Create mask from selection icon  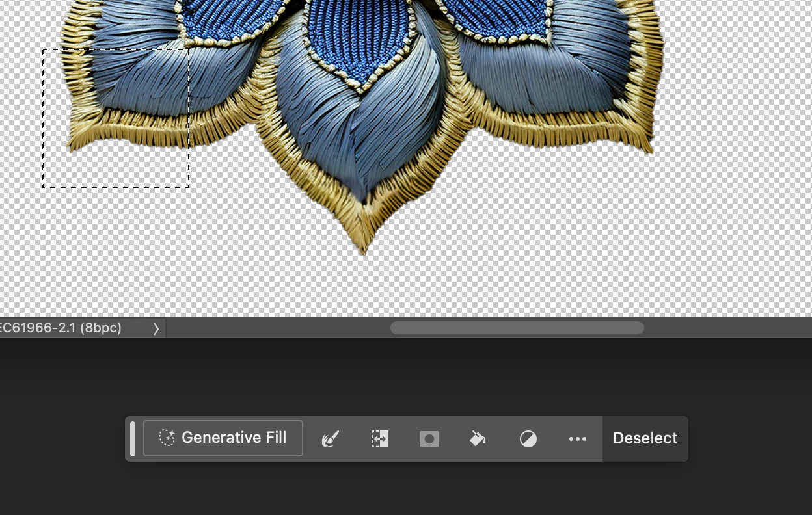[x=429, y=439]
